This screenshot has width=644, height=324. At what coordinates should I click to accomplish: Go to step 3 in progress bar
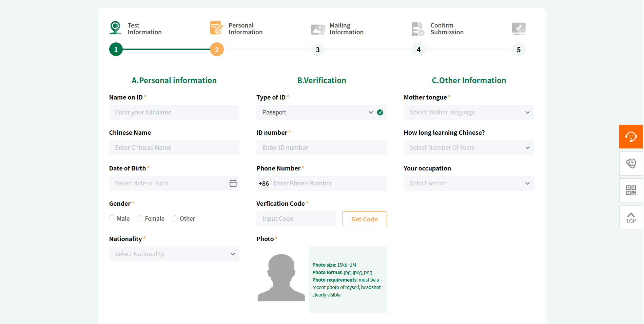[317, 50]
